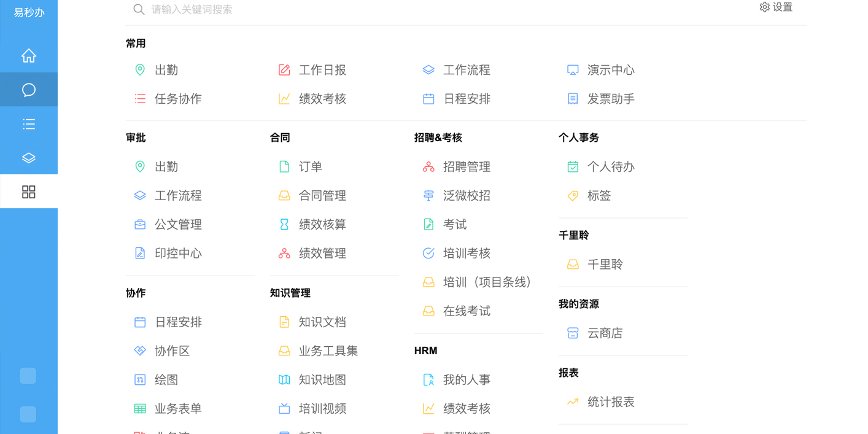Screen dimensions: 868x434
Task: Click 绩效核算 hourglass icon
Action: point(284,225)
